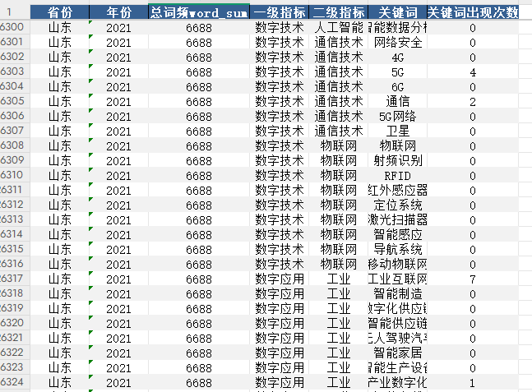Select the 人工智能 cell in row 6300
The height and width of the screenshot is (392, 532).
[x=338, y=27]
